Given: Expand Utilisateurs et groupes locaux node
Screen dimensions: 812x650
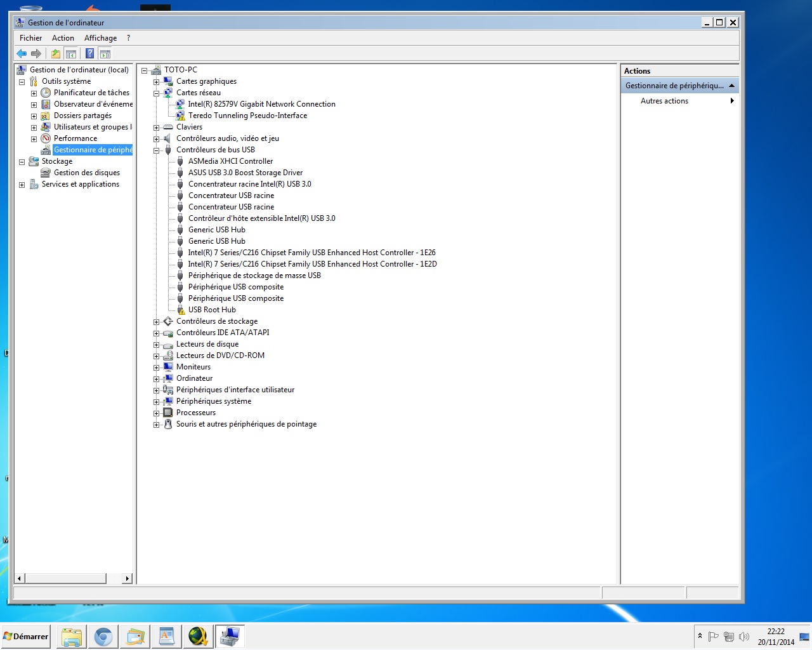Looking at the screenshot, I should [x=34, y=128].
